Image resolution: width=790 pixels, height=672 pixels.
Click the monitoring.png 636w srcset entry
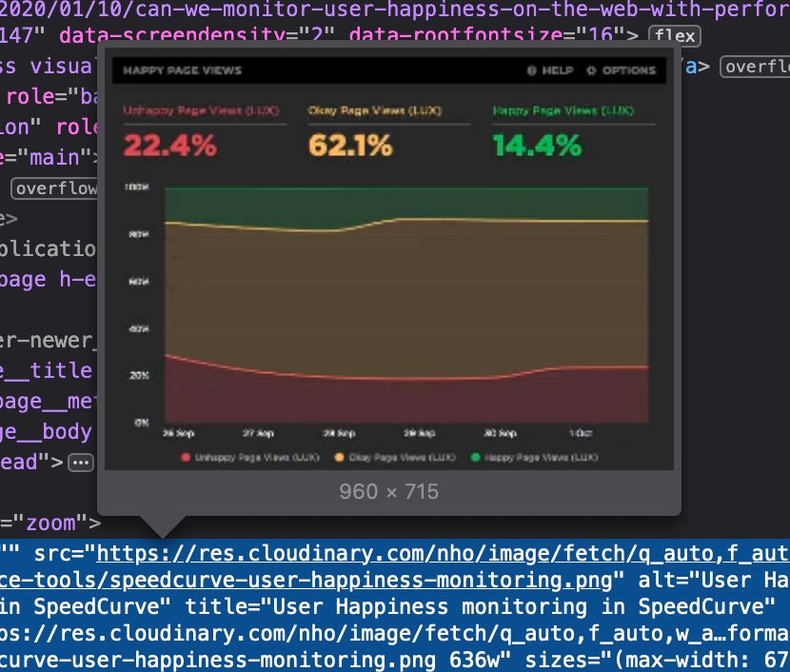[x=256, y=660]
